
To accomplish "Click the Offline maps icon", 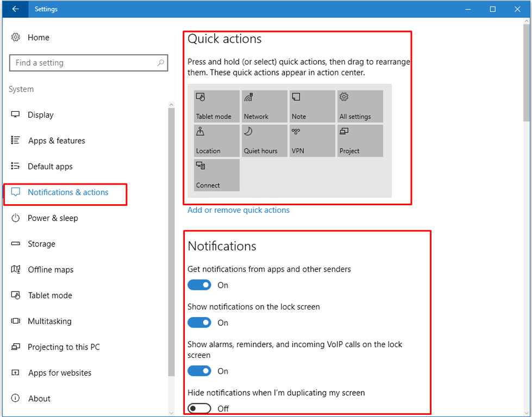I will [15, 269].
